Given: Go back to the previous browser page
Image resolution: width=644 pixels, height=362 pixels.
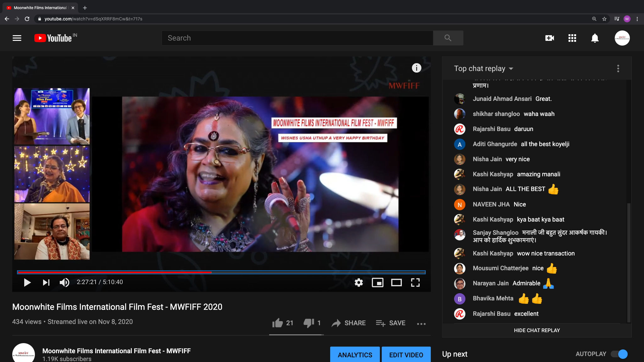Looking at the screenshot, I should [x=7, y=19].
